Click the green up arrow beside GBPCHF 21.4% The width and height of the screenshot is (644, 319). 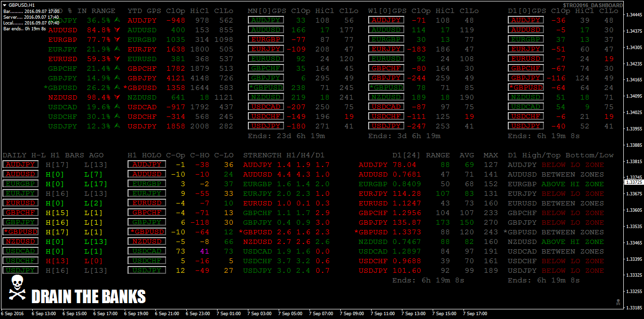(117, 68)
